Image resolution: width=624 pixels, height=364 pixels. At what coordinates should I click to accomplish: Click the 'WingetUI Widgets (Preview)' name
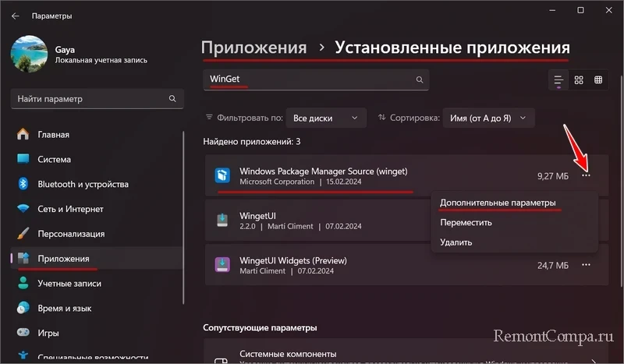(x=293, y=260)
